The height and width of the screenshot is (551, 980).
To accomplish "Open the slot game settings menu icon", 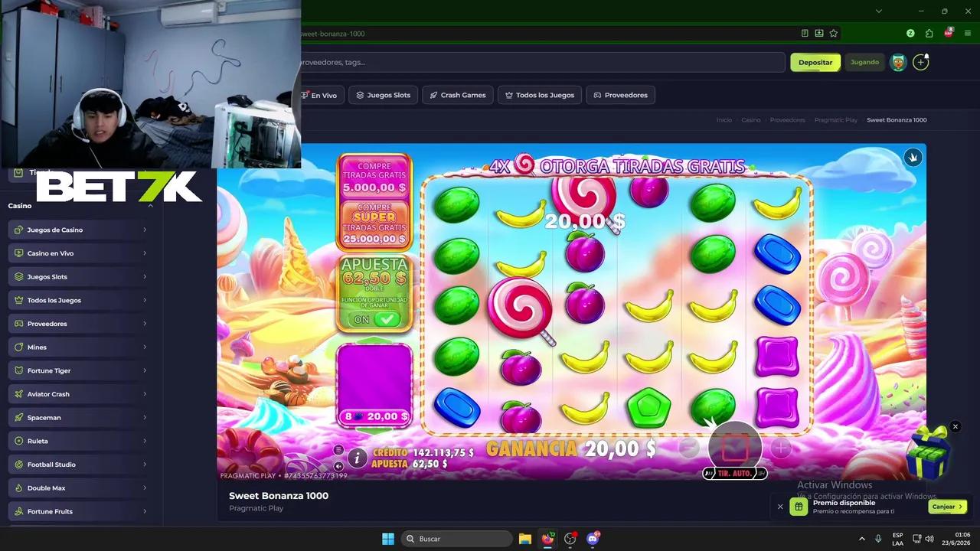I will point(338,450).
